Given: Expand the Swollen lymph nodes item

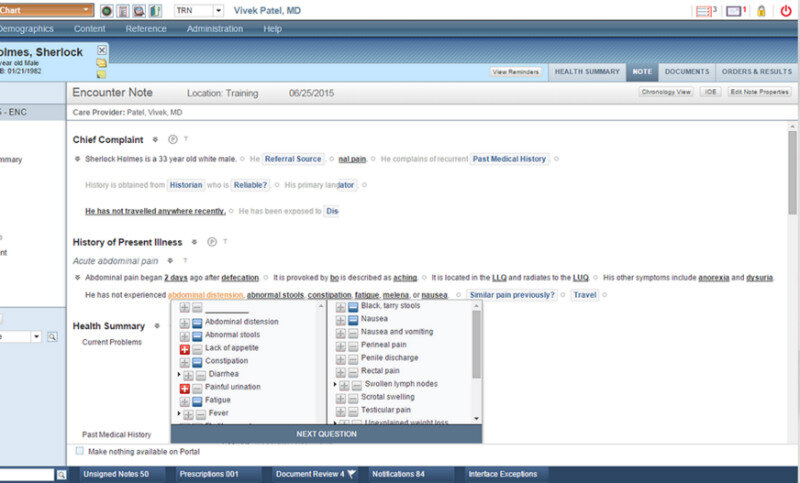Looking at the screenshot, I should tap(335, 384).
